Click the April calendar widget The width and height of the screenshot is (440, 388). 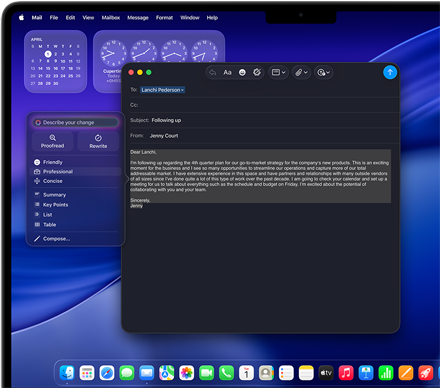tap(56, 62)
